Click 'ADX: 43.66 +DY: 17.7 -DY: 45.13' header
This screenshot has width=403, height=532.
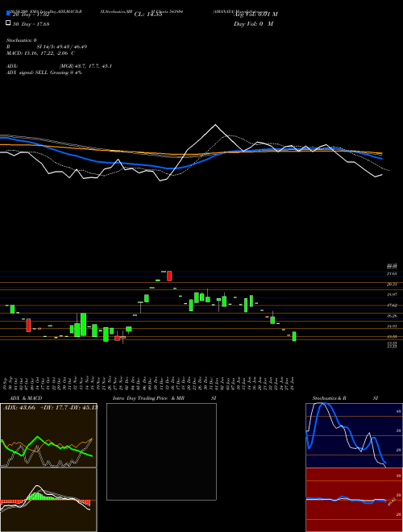coord(50,407)
